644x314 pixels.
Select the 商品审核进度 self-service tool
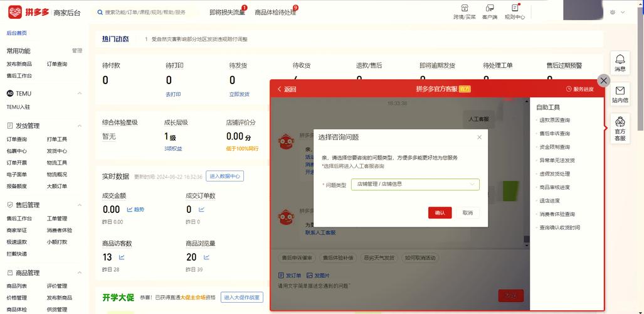(554, 187)
